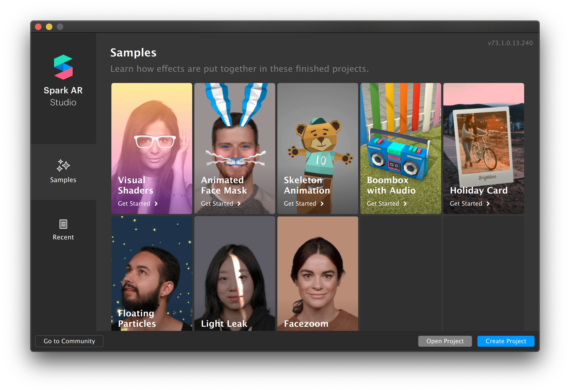Select the Facezoom sample thumbnail
The image size is (570, 392).
click(318, 273)
